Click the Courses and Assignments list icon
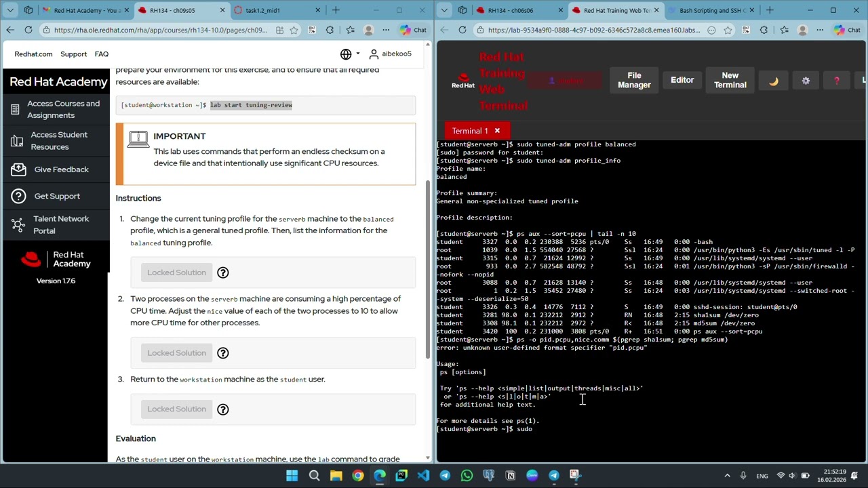868x488 pixels. pos(15,109)
